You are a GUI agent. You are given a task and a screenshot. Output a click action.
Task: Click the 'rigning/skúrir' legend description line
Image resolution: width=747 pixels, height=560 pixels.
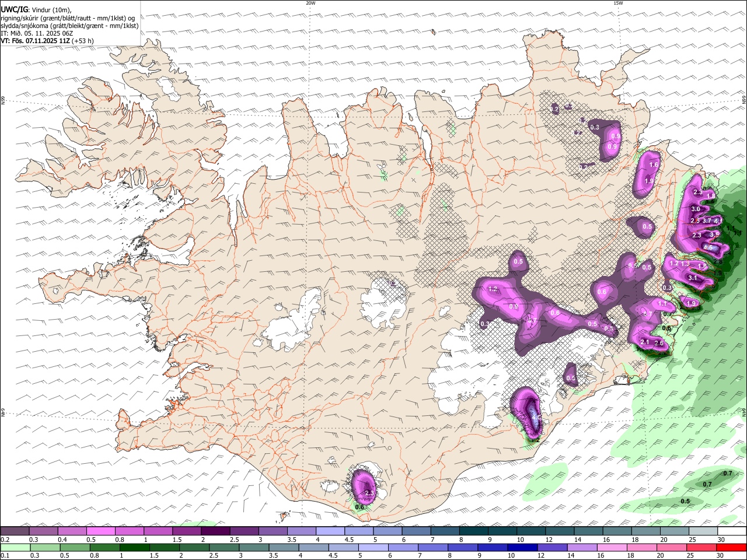pyautogui.click(x=68, y=17)
